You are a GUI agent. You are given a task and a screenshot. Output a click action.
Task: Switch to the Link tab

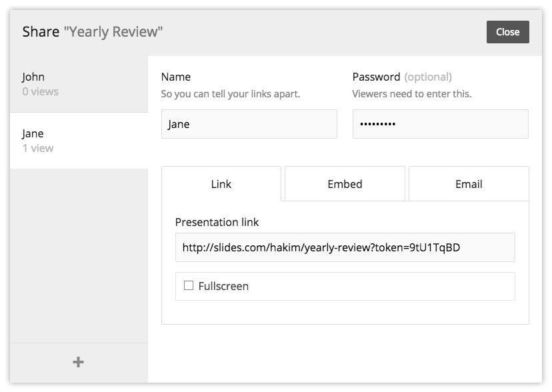pos(221,184)
